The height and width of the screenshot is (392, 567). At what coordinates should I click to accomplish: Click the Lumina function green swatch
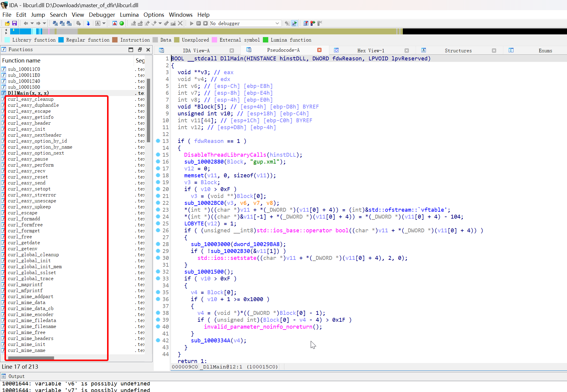click(266, 40)
